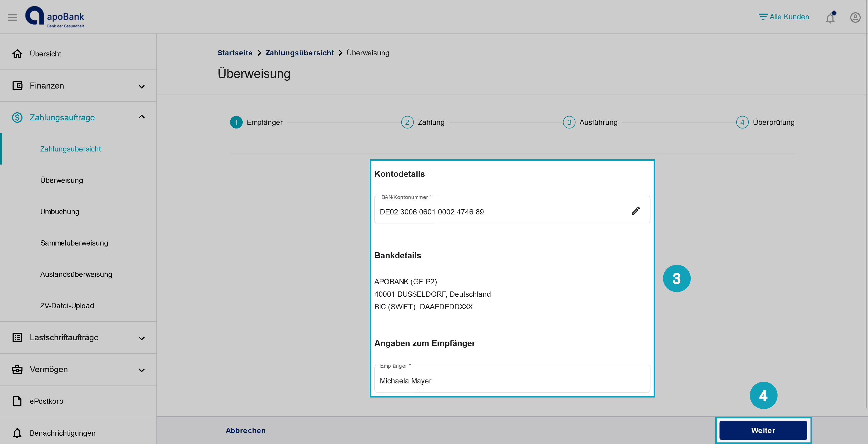Click the IBAN/Kontonummer input field

[512, 210]
